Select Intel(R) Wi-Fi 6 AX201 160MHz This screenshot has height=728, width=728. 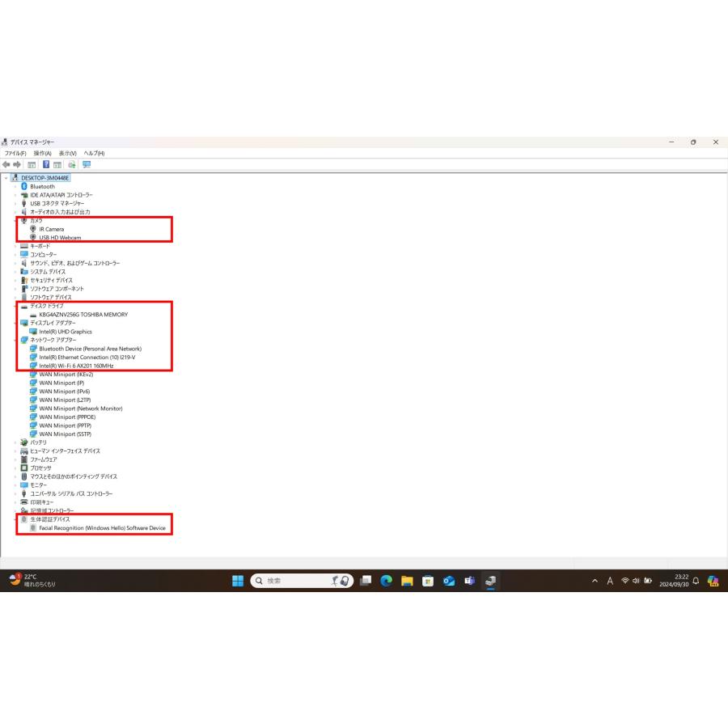coord(76,366)
